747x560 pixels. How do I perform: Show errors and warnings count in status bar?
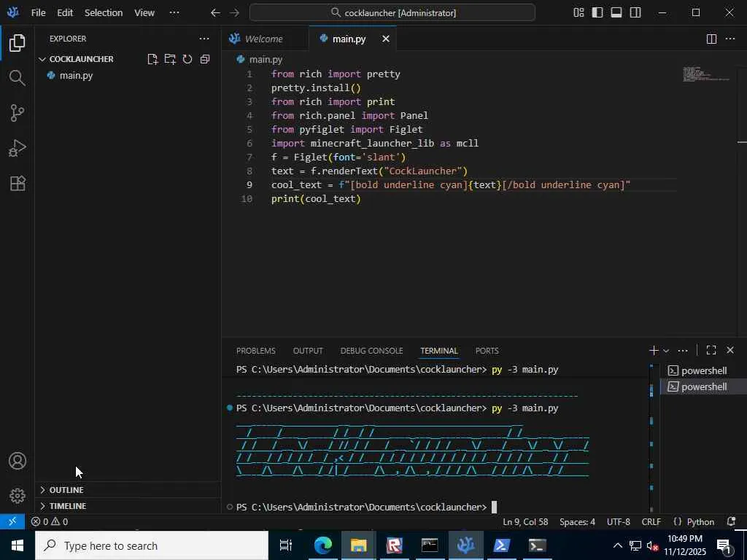click(x=50, y=522)
